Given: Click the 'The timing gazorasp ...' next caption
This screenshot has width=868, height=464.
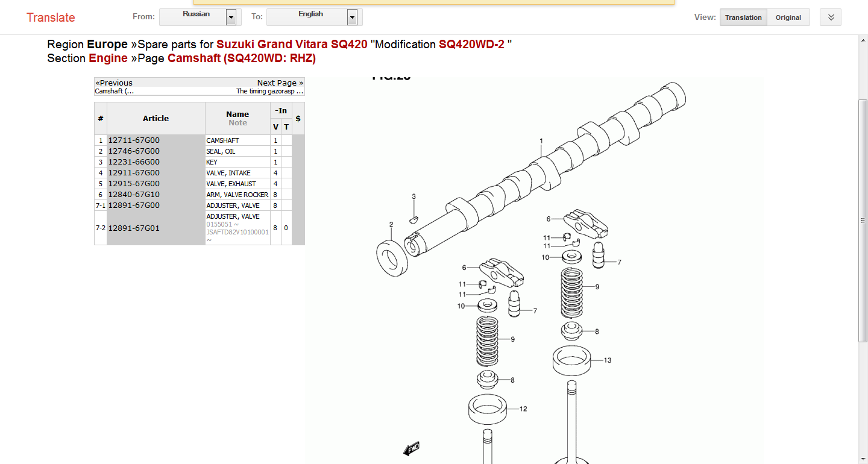Looking at the screenshot, I should (269, 92).
